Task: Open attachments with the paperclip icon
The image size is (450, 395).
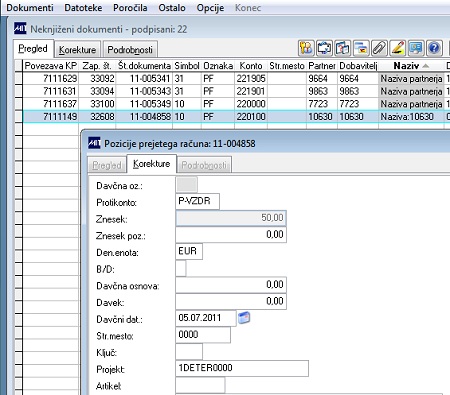Action: [x=379, y=48]
